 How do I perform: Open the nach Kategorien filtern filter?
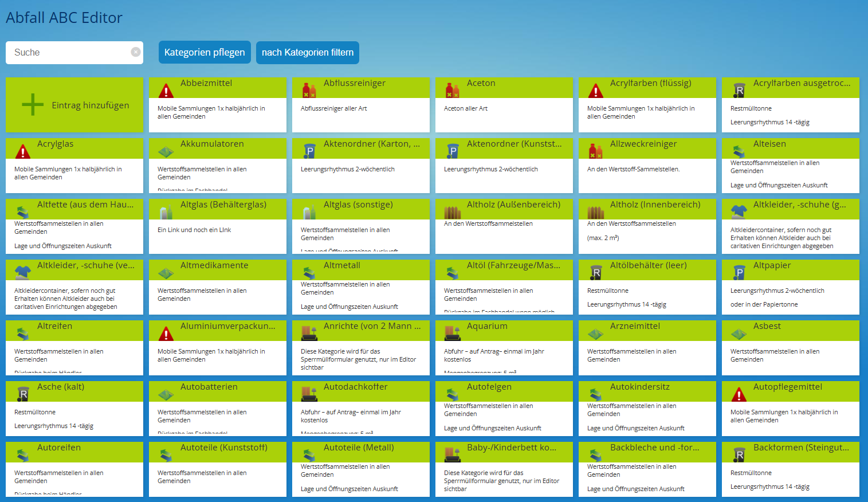point(307,53)
